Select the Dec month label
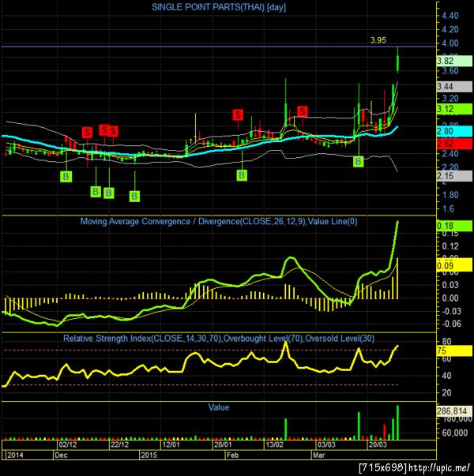 [x=61, y=455]
